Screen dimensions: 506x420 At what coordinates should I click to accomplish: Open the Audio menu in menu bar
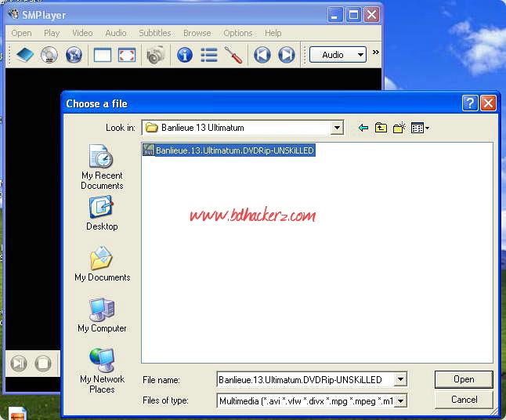[x=115, y=33]
